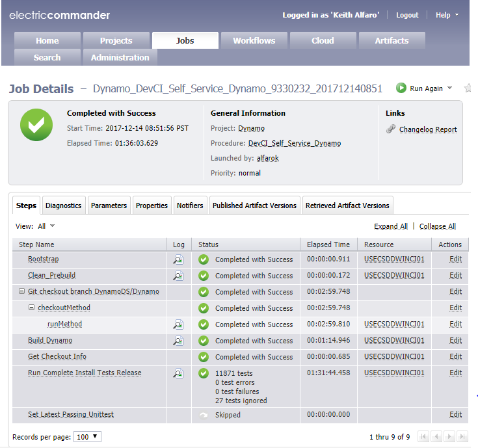Switch to the Diagnostics tab
Image resolution: width=478 pixels, height=448 pixels.
tap(63, 205)
